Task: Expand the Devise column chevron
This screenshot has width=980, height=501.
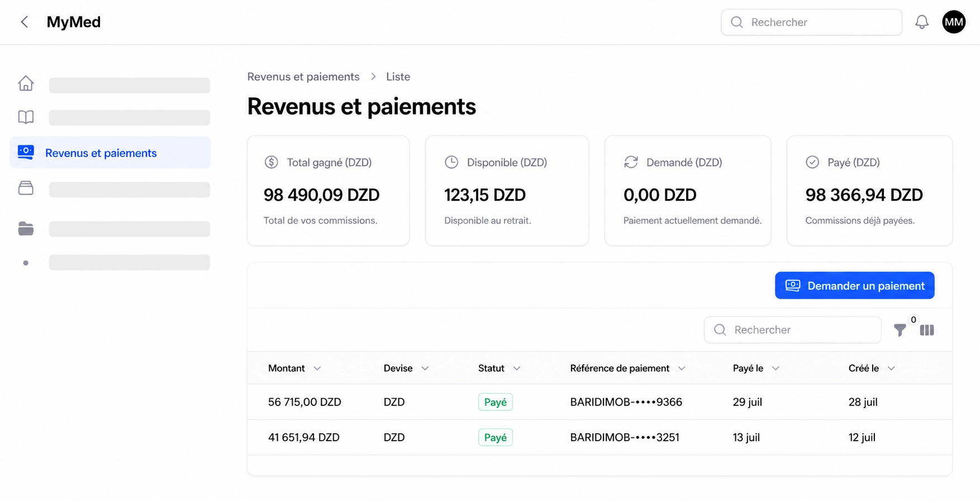Action: tap(425, 368)
